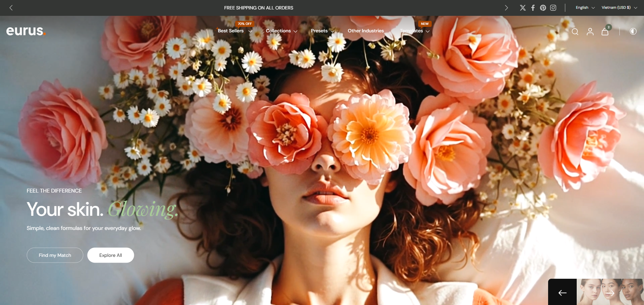Open the X (Twitter) social icon
The width and height of the screenshot is (644, 305).
(x=523, y=7)
